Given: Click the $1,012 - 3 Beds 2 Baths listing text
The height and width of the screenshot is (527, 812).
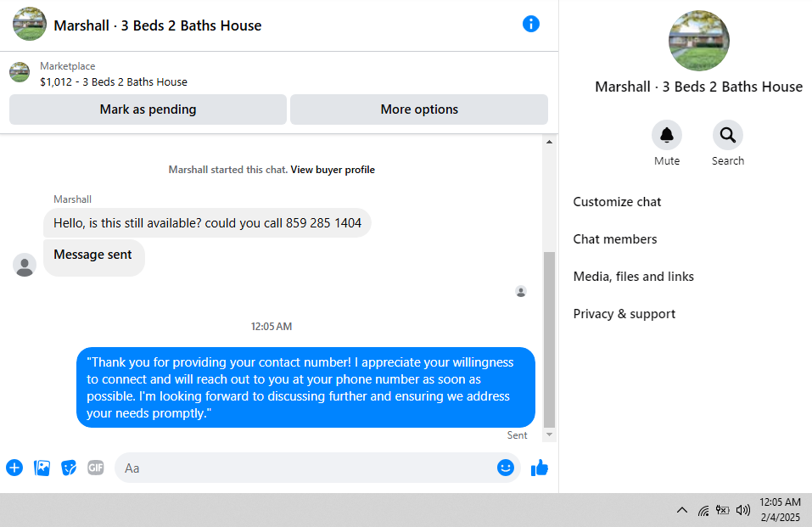Looking at the screenshot, I should [x=114, y=81].
